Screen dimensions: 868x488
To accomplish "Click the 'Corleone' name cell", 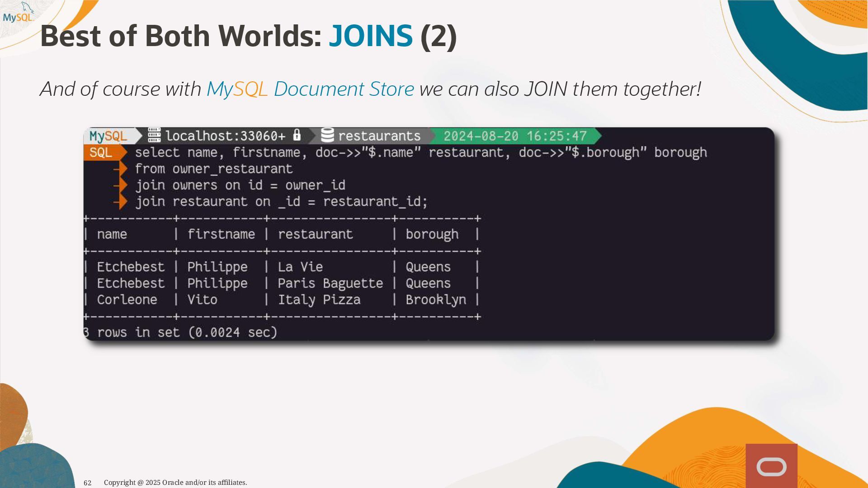I will (127, 300).
